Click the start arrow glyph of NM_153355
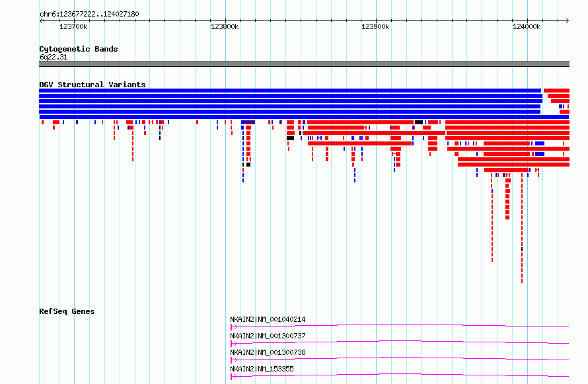 pos(234,377)
